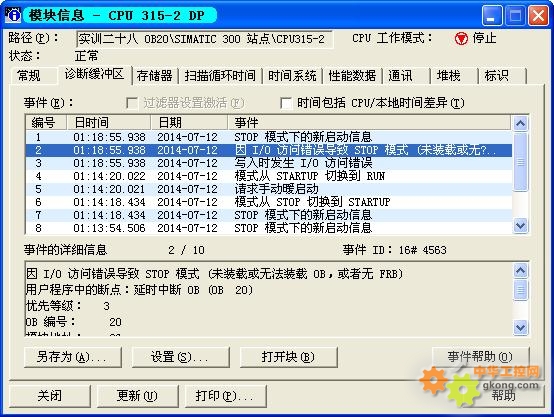Image resolution: width=554 pixels, height=417 pixels.
Task: Open 设置(S)... dialog button
Action: coord(181,357)
